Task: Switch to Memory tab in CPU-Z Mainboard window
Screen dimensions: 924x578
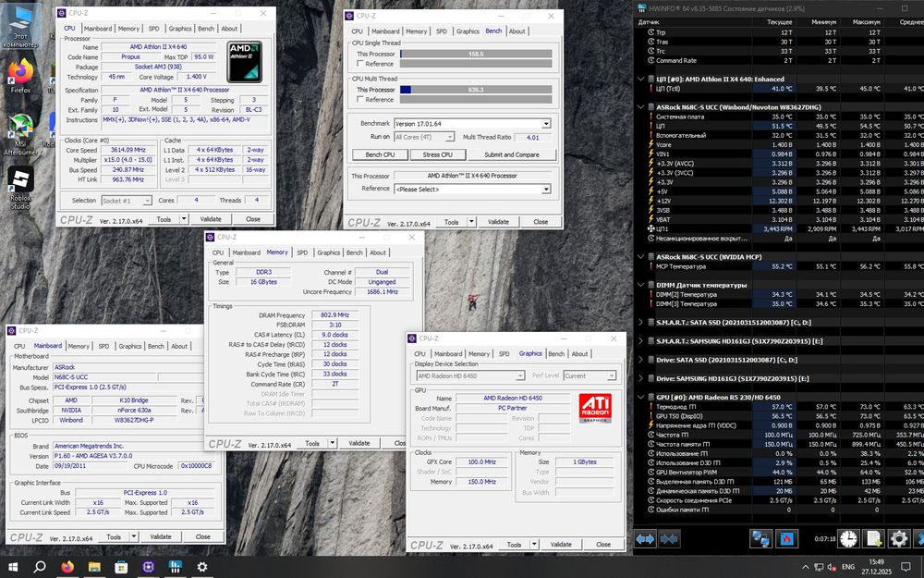Action: [x=79, y=346]
